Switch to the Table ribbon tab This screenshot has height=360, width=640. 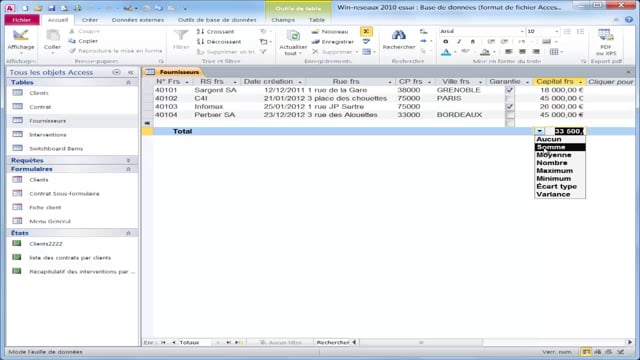(x=317, y=20)
